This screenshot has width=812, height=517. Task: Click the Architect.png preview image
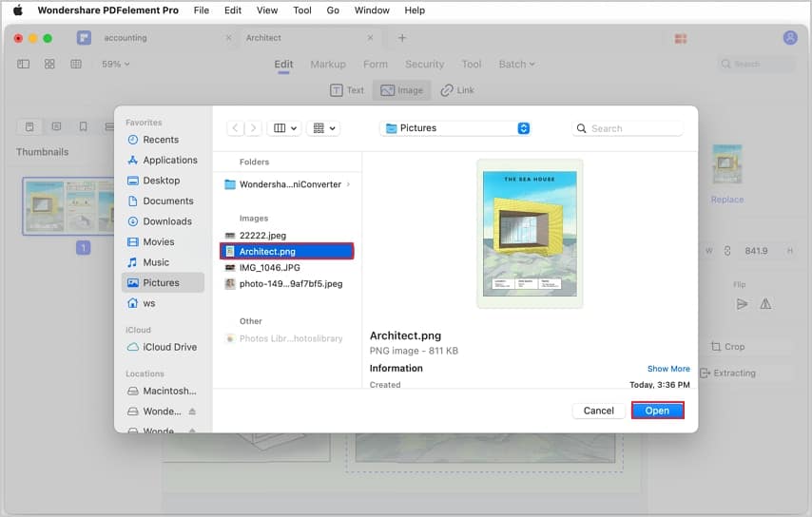pyautogui.click(x=530, y=234)
